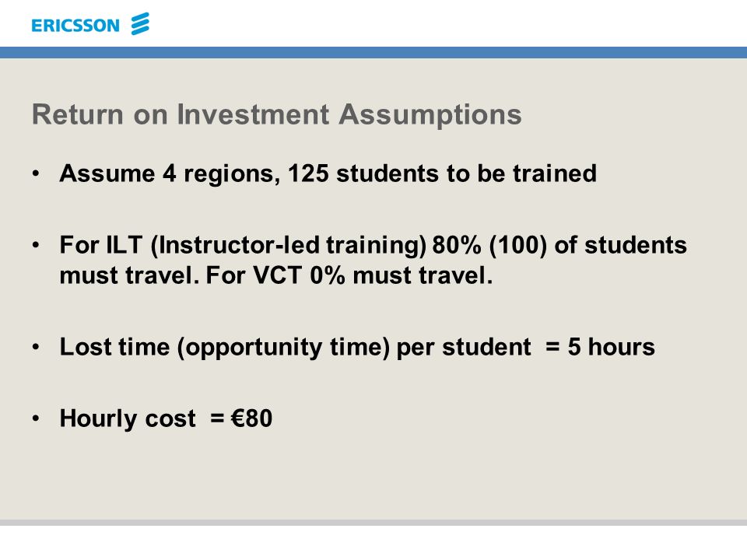Click the Ericsson striped logo icon
This screenshot has height=560, width=747.
click(x=140, y=24)
